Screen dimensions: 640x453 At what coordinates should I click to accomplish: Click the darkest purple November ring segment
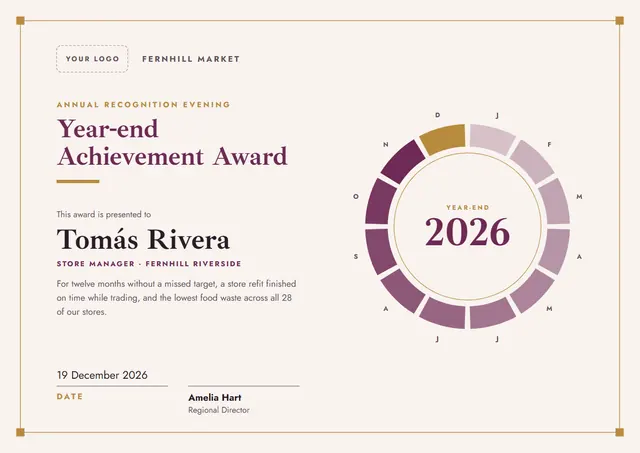[x=404, y=161]
